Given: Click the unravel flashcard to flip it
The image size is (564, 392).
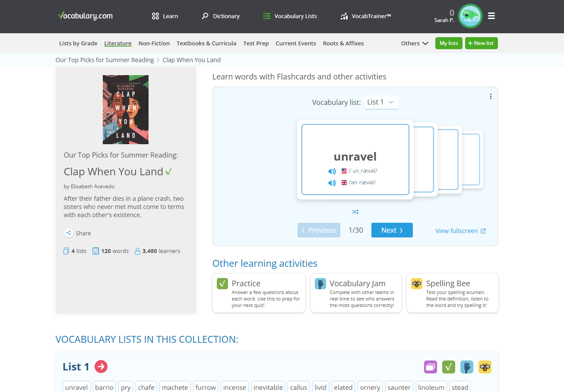Looking at the screenshot, I should 355,160.
